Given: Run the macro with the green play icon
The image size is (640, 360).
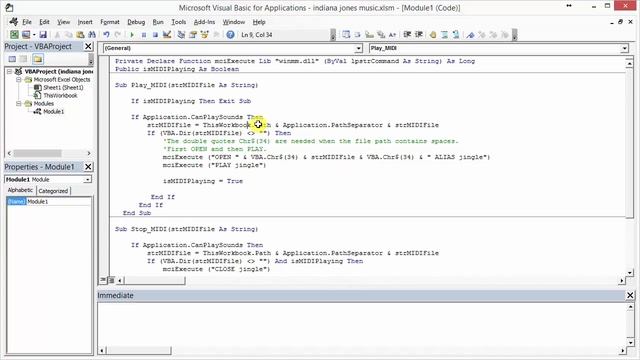Looking at the screenshot, I should [x=132, y=35].
